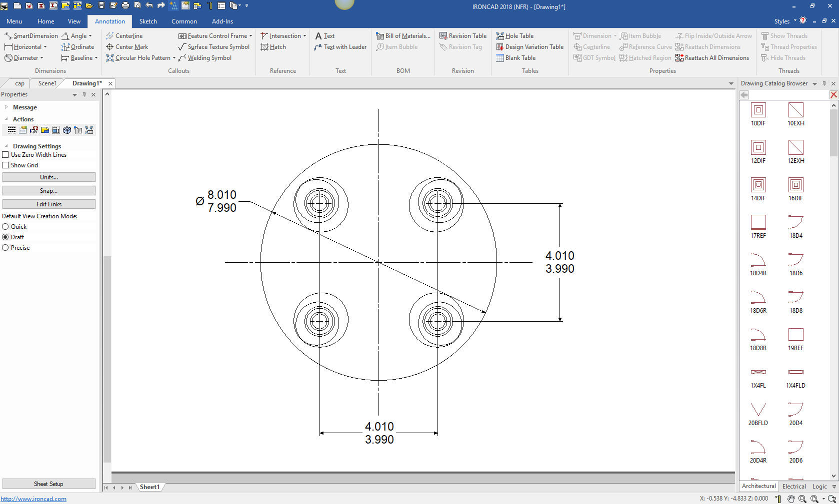Select Precise view creation mode
The width and height of the screenshot is (839, 504).
pyautogui.click(x=5, y=248)
